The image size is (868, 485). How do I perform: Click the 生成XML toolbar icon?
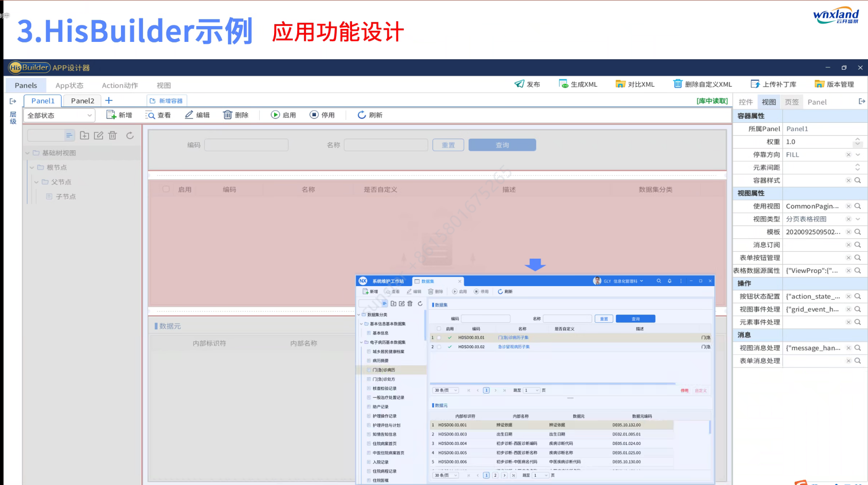563,84
